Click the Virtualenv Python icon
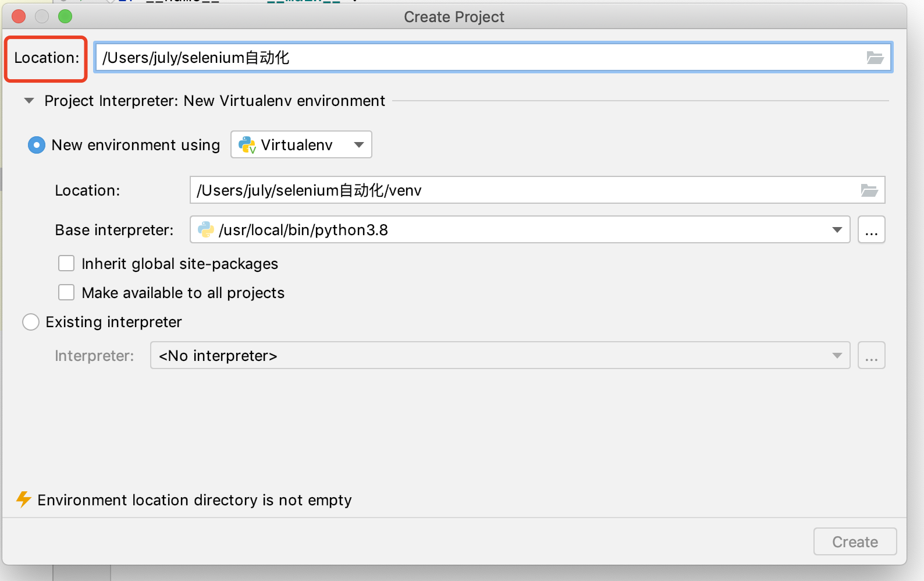 (x=247, y=145)
